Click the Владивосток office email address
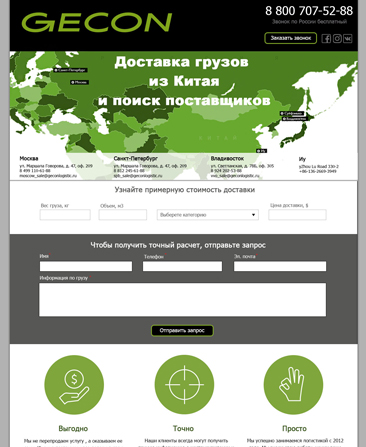The height and width of the screenshot is (447, 366). tap(235, 176)
